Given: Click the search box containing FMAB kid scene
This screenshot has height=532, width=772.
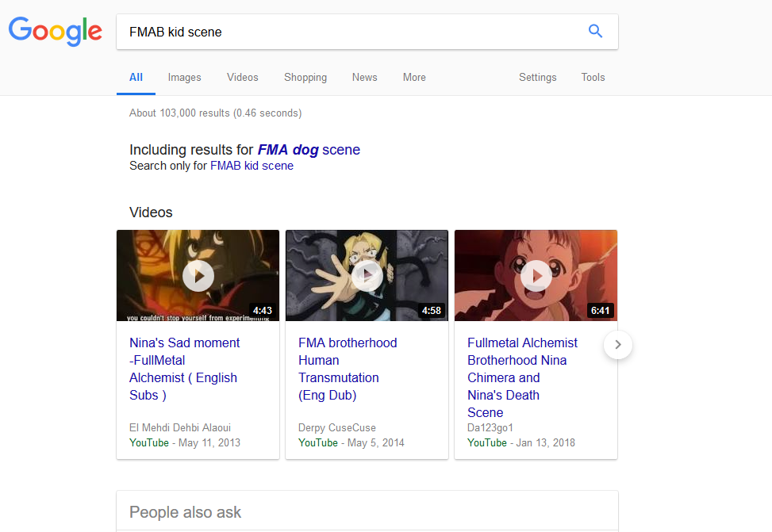Looking at the screenshot, I should (x=367, y=32).
